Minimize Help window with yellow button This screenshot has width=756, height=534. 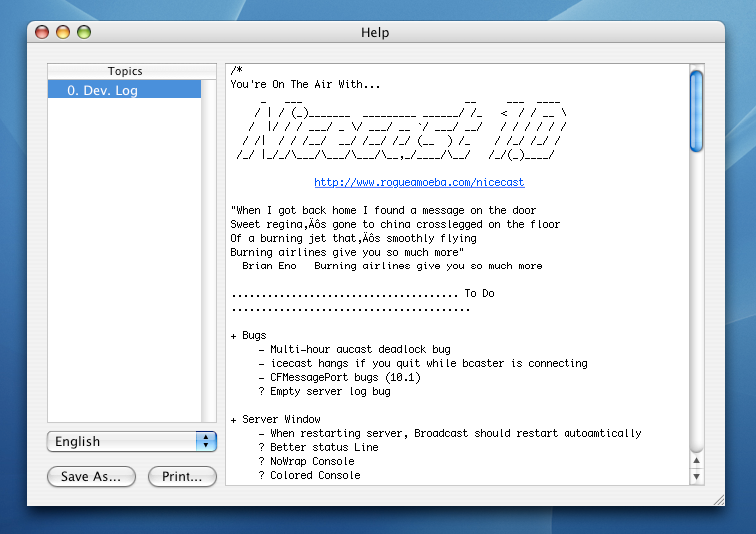(x=63, y=32)
